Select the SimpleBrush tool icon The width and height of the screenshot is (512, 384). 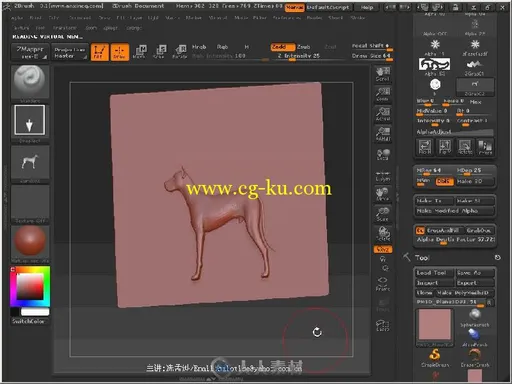coord(435,358)
